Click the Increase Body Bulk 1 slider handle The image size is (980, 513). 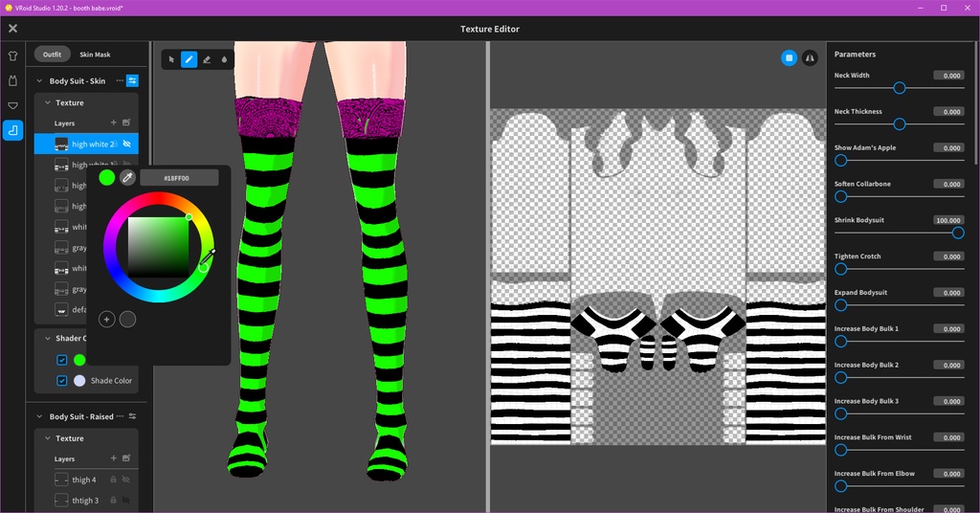pyautogui.click(x=841, y=342)
